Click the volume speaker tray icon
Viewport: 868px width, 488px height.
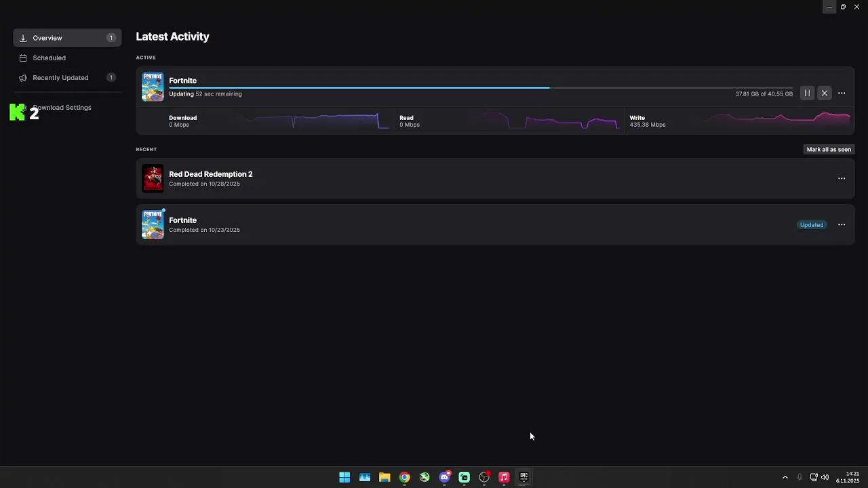pyautogui.click(x=825, y=477)
